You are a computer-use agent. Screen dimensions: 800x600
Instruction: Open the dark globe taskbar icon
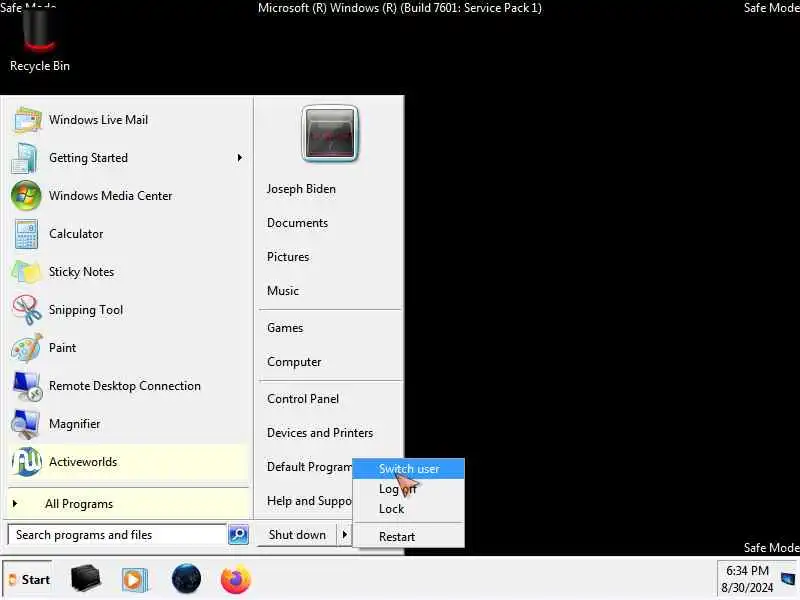186,579
